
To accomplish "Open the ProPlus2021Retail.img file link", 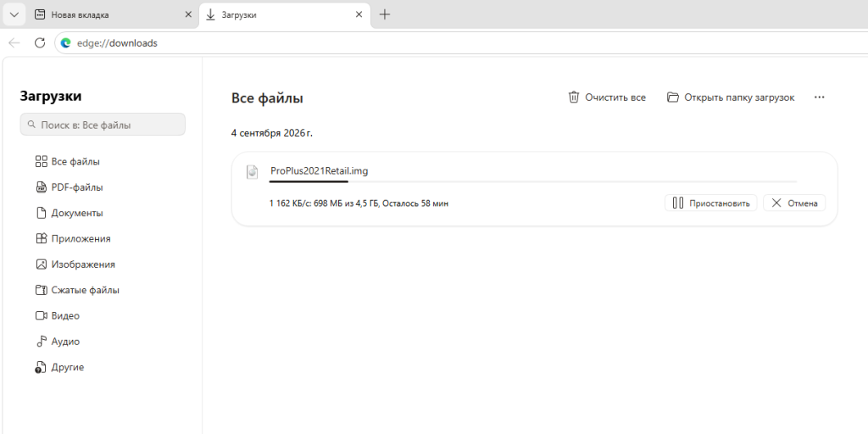I will click(x=319, y=170).
